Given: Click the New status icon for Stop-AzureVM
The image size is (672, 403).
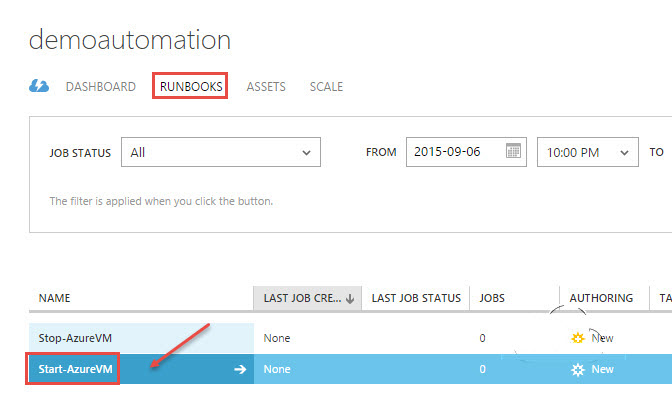Looking at the screenshot, I should pyautogui.click(x=578, y=338).
